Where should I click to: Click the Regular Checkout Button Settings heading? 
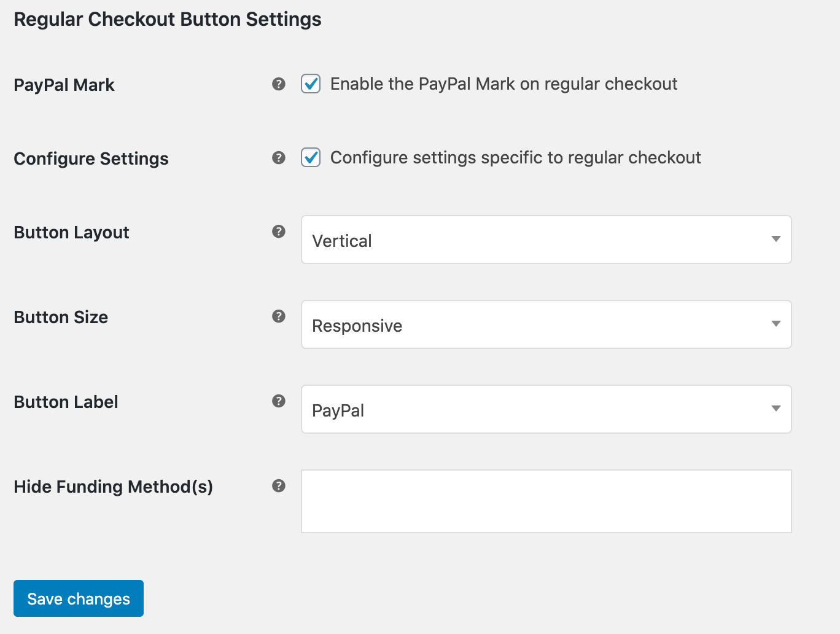point(167,19)
